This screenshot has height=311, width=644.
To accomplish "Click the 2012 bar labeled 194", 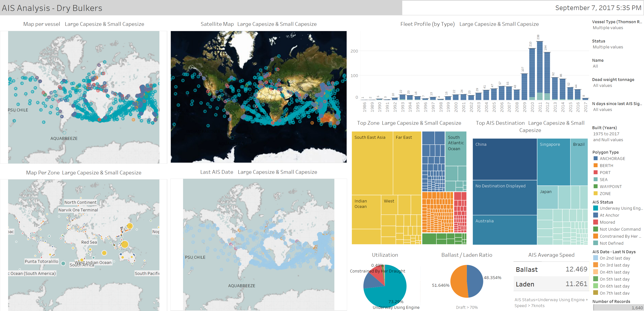I will (547, 76).
